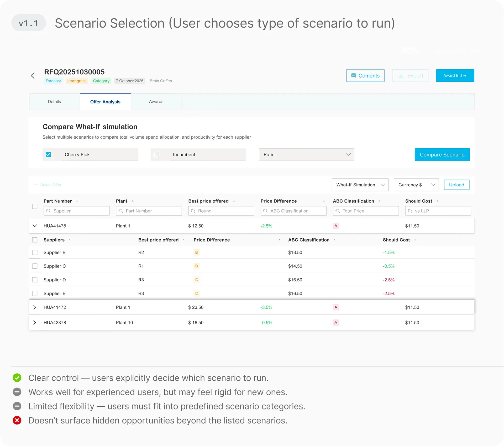Viewport: 504px width, 446px height.
Task: Click the Delete Offer link
Action: click(x=48, y=185)
